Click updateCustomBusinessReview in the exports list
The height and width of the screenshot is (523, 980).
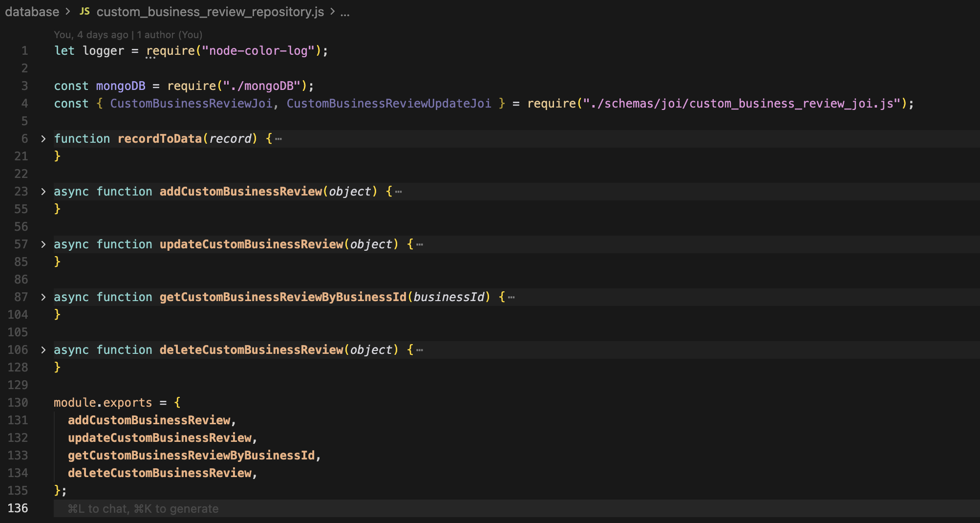click(x=160, y=438)
